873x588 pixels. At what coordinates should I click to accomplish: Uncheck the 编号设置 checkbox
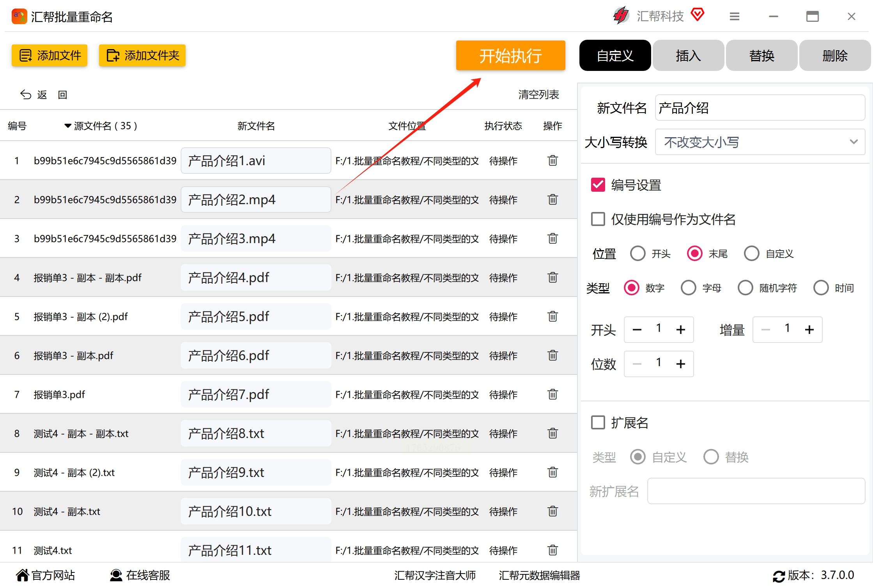pos(598,185)
